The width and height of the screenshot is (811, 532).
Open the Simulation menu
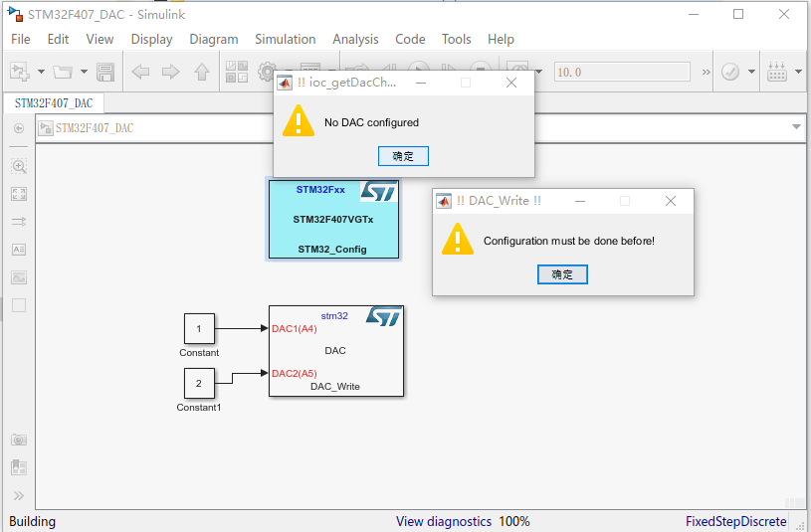pyautogui.click(x=285, y=40)
